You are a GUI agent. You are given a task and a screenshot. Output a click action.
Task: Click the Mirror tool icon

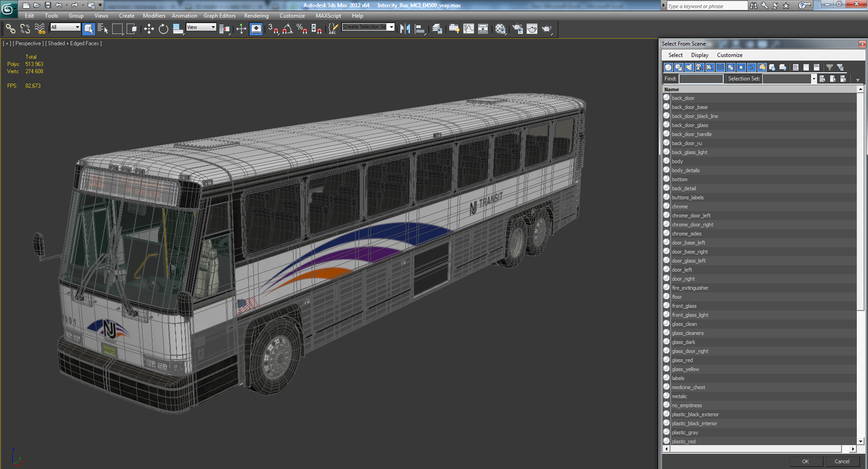tap(405, 29)
